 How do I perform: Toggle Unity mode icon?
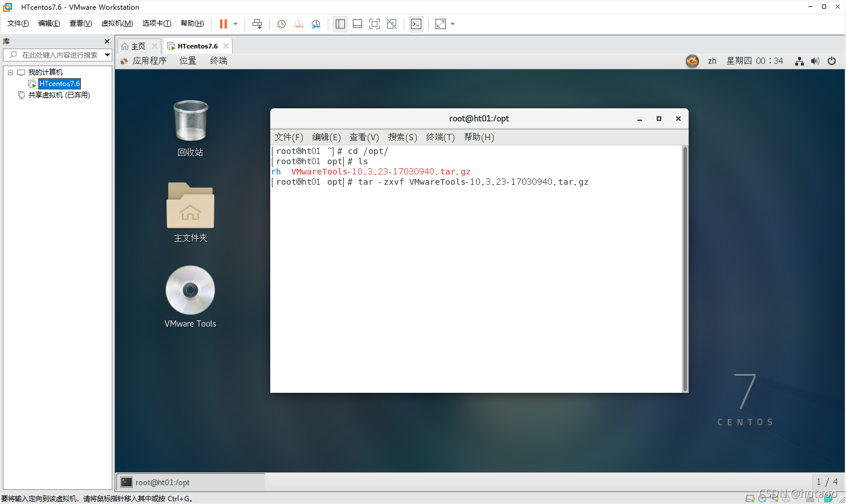pos(392,24)
